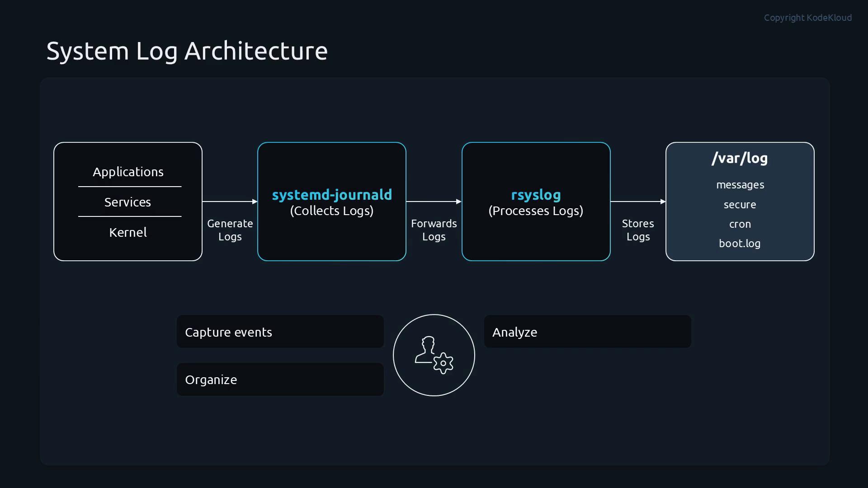868x488 pixels.
Task: Click the cron log file entry
Action: (x=740, y=224)
